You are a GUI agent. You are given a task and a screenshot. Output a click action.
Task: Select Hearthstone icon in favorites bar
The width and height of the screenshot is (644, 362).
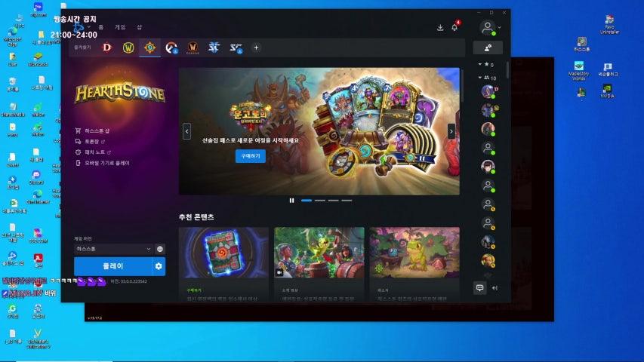(150, 48)
